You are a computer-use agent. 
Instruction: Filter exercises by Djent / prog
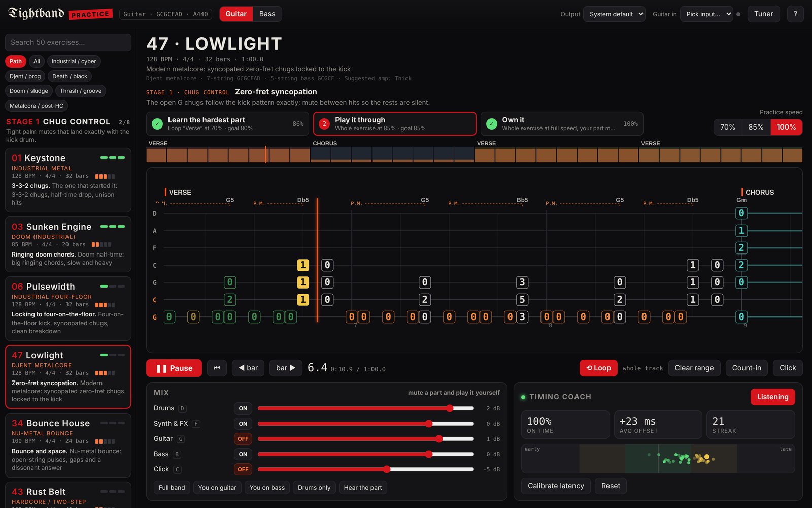click(x=25, y=76)
